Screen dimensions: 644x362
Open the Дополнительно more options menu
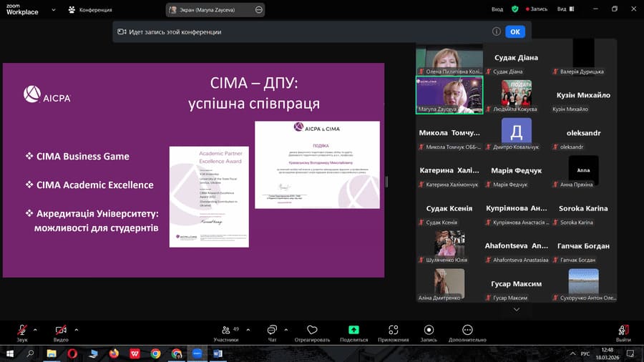pos(467,333)
